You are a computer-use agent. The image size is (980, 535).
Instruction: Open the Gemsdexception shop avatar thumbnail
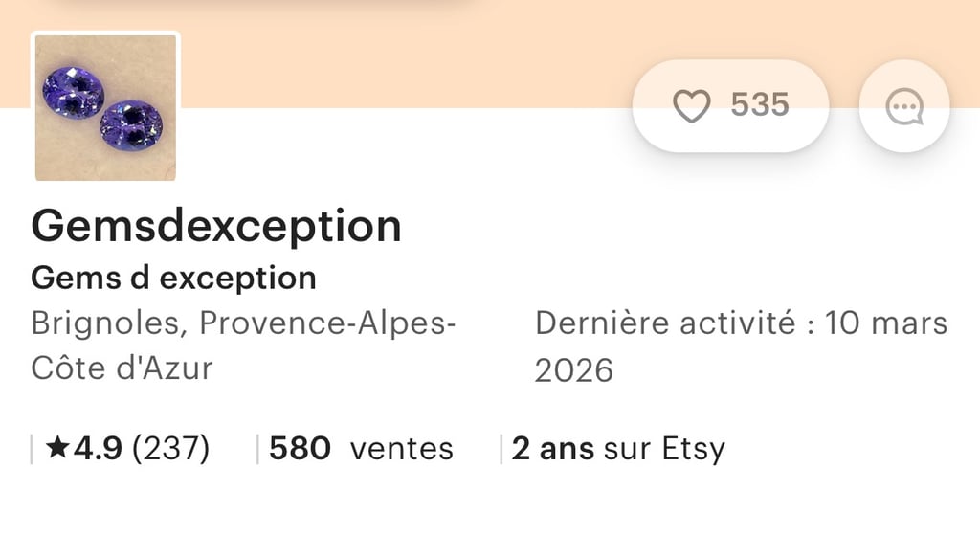pos(105,107)
